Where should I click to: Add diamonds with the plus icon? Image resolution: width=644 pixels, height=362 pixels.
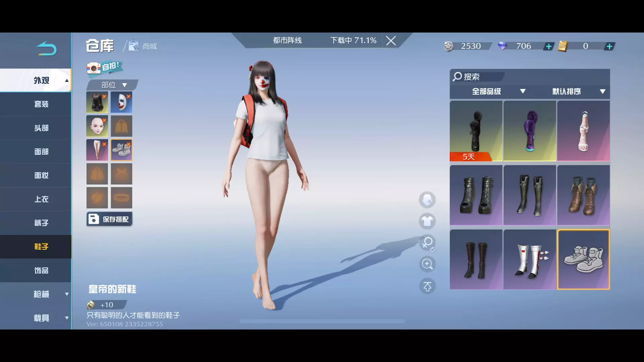[549, 46]
